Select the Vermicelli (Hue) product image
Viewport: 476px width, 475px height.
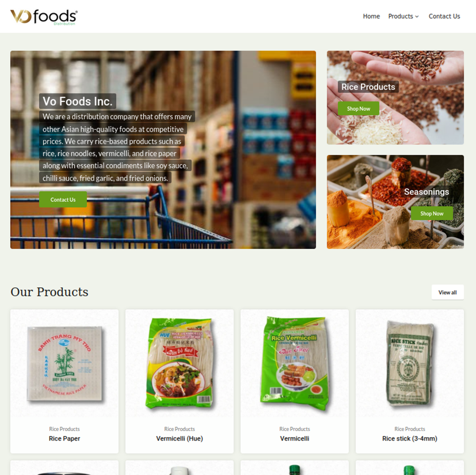click(179, 363)
